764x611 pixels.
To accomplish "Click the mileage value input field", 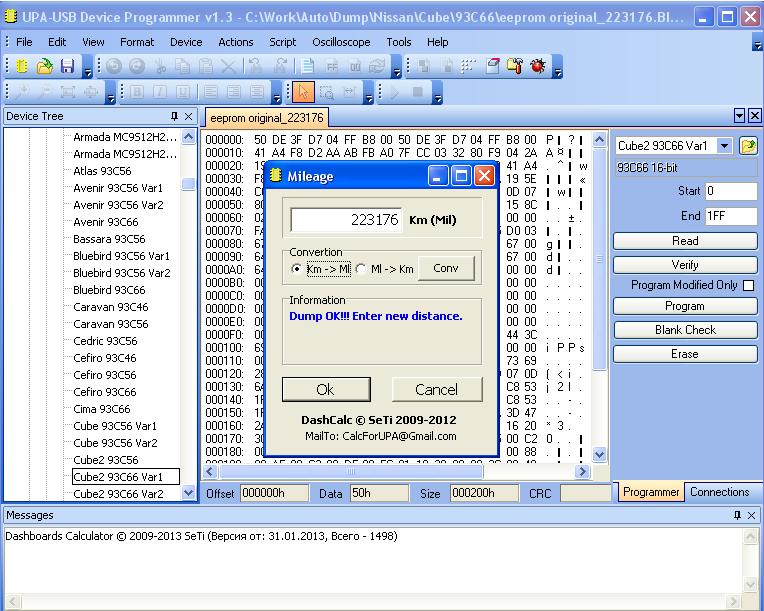I will tap(346, 220).
